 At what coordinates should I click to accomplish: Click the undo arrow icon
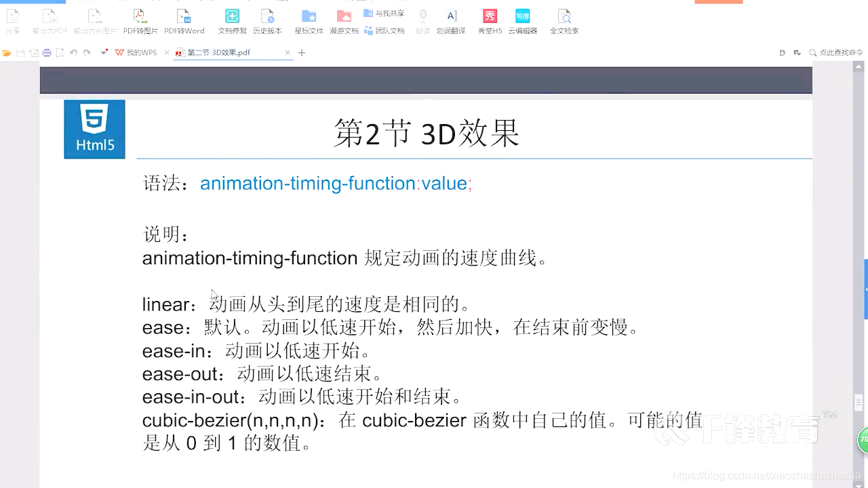pyautogui.click(x=73, y=52)
